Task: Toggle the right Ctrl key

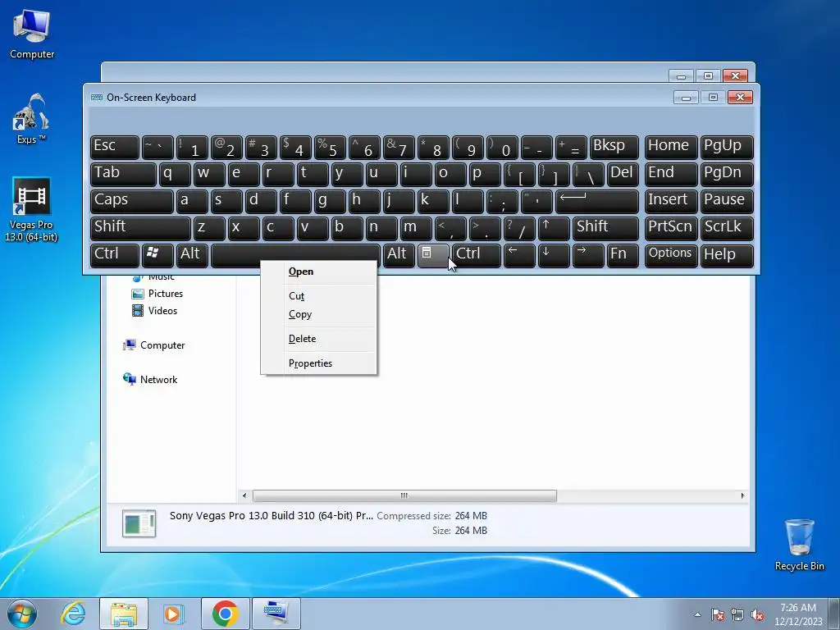Action: (x=477, y=254)
